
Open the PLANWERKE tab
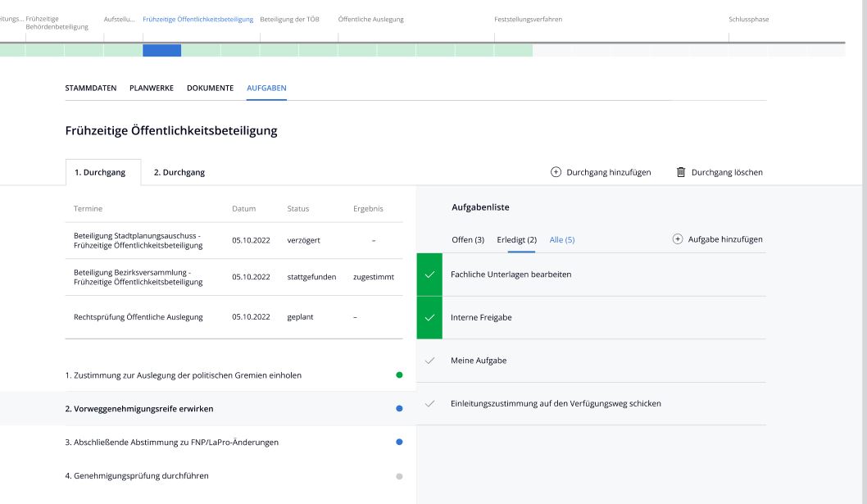tap(151, 88)
